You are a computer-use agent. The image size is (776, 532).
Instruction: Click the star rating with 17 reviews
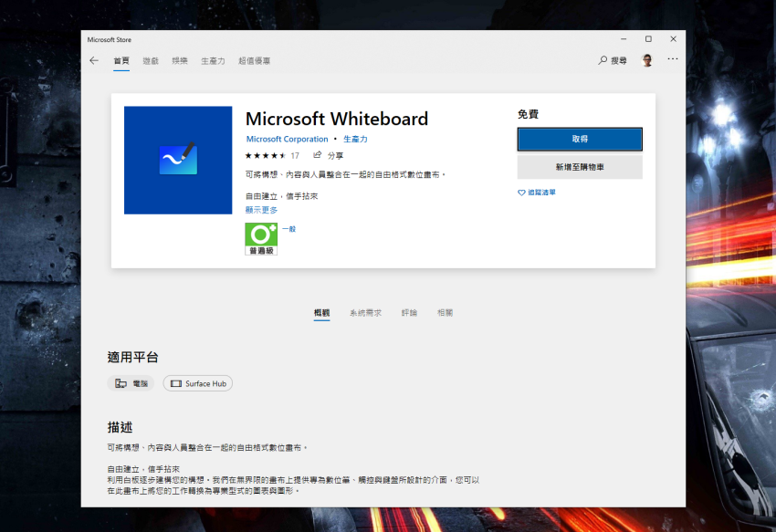pyautogui.click(x=272, y=155)
